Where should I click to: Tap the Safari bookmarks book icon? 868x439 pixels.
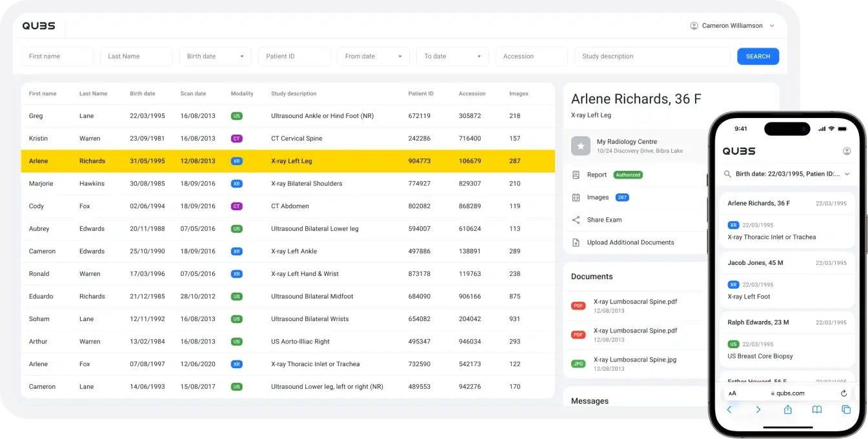(x=816, y=409)
